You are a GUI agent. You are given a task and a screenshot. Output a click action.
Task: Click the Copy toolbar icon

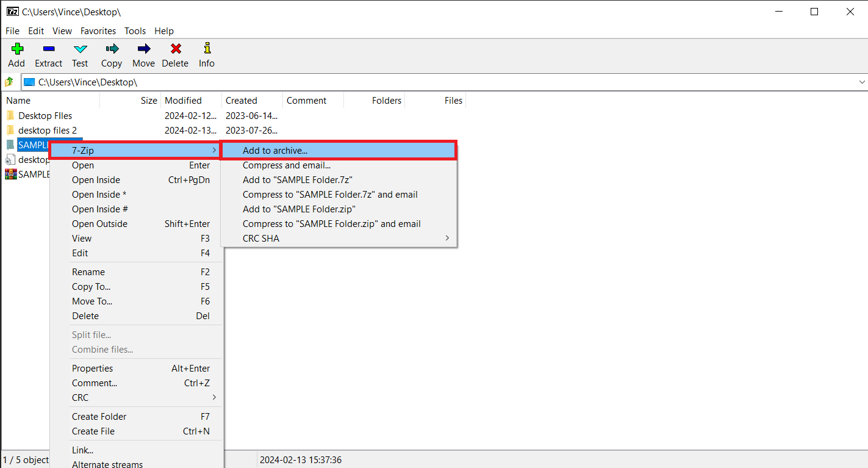point(112,49)
